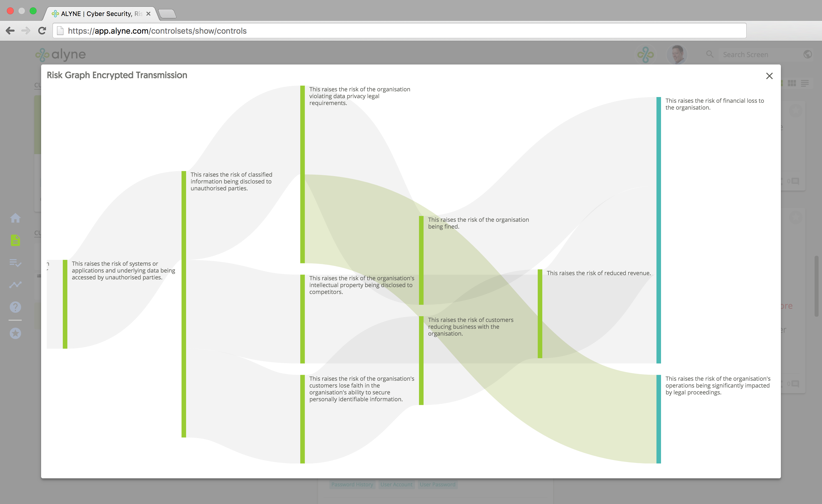Click the organisation being fined node label
Image resolution: width=822 pixels, height=504 pixels.
(478, 223)
